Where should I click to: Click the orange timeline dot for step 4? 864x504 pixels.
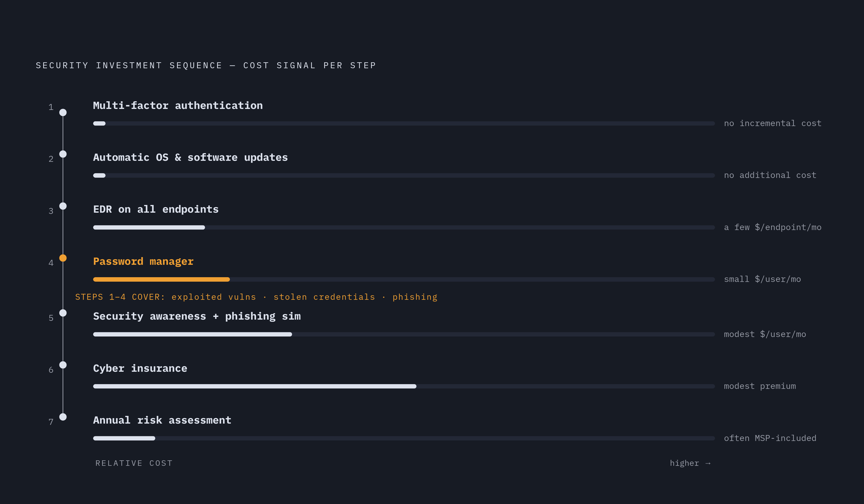63,258
